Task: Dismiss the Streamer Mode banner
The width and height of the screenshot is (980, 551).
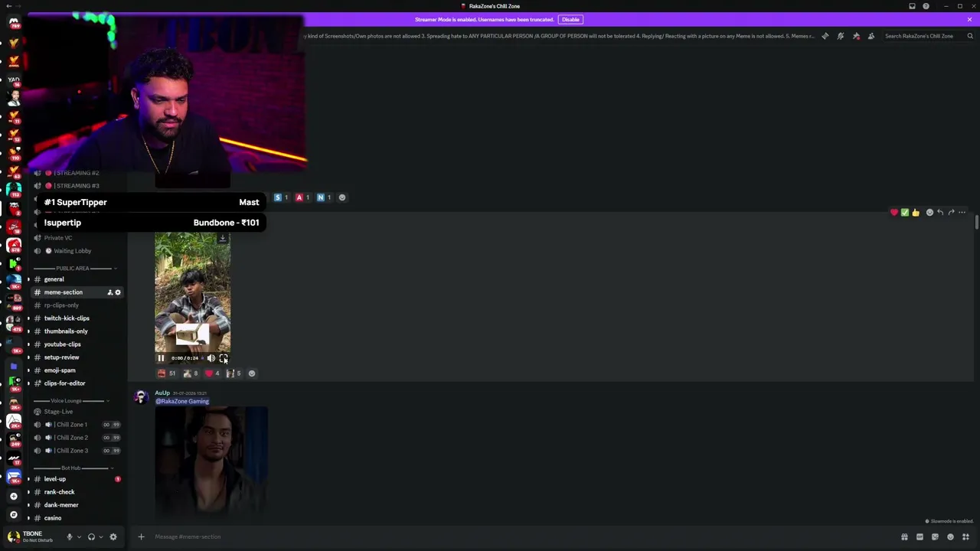Action: pyautogui.click(x=969, y=19)
